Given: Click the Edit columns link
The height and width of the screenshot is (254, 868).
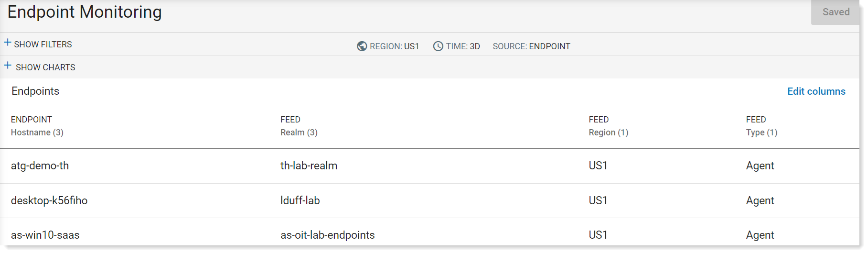Looking at the screenshot, I should [816, 91].
